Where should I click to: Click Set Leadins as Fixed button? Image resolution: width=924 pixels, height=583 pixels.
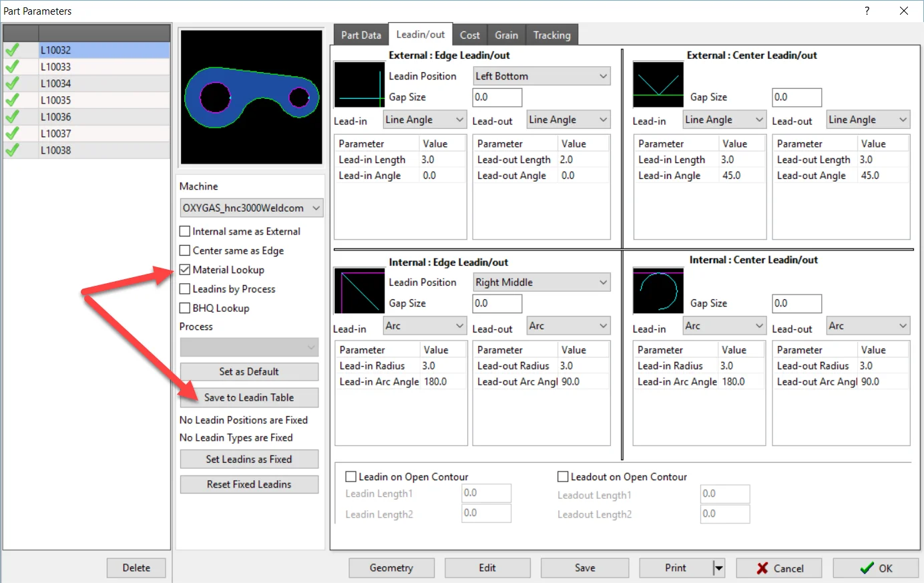249,459
